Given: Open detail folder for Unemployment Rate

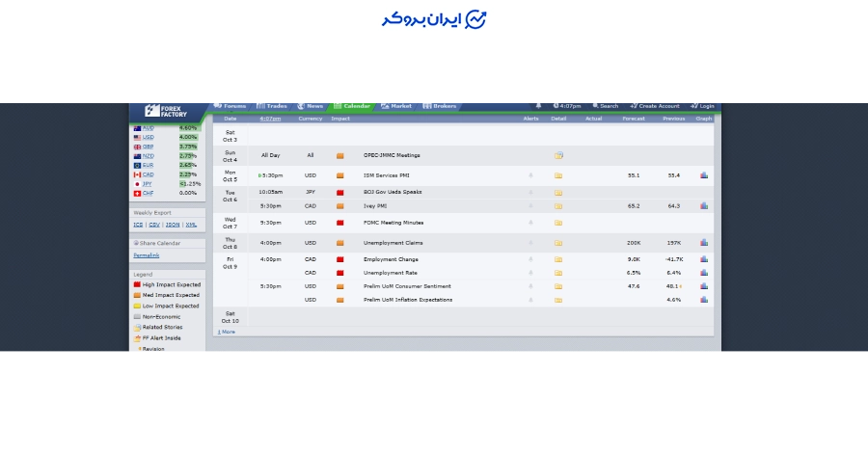Looking at the screenshot, I should pos(558,273).
